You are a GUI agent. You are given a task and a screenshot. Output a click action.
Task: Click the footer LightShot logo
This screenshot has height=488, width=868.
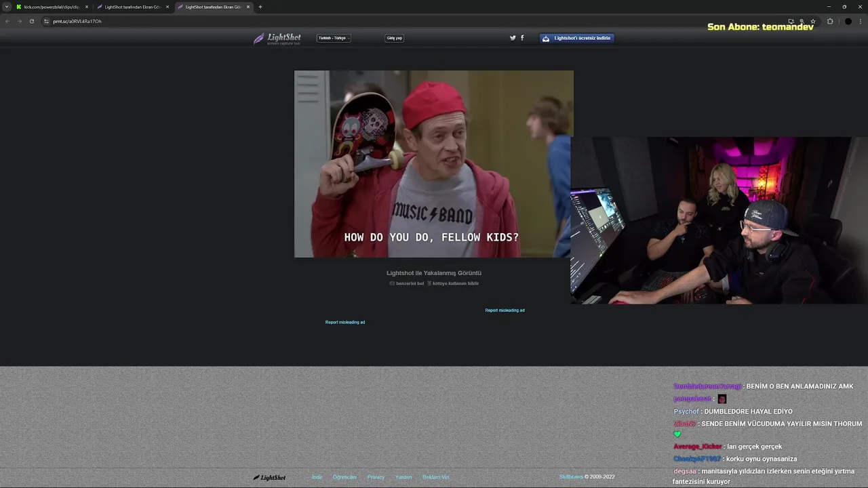(x=269, y=477)
